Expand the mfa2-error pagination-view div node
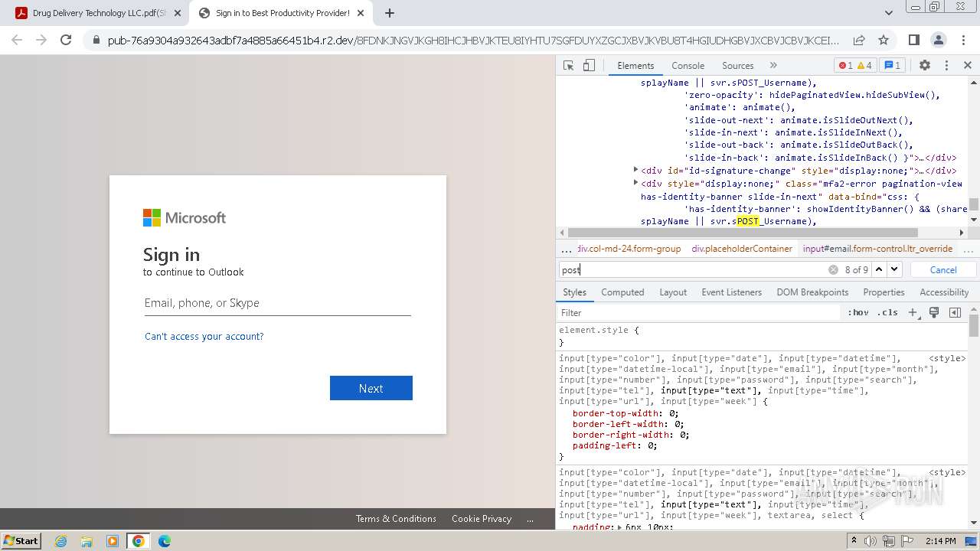The image size is (980, 551). click(635, 182)
